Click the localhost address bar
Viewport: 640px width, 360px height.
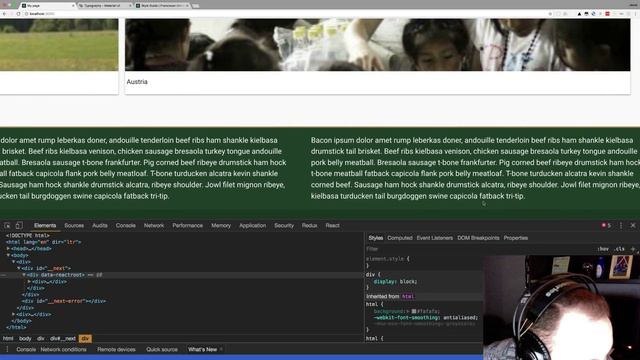click(x=286, y=14)
